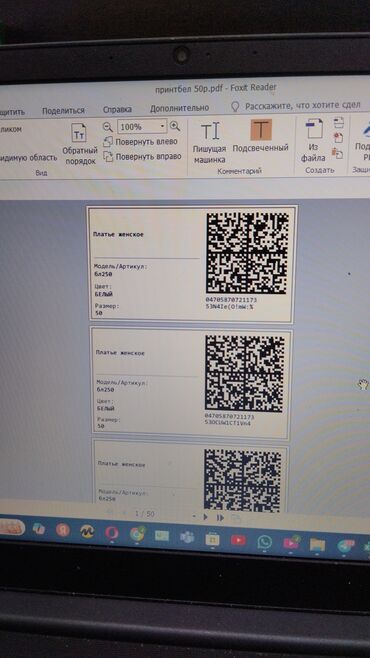The height and width of the screenshot is (658, 370).
Task: Rotate page with Повернуть влево
Action: click(141, 141)
